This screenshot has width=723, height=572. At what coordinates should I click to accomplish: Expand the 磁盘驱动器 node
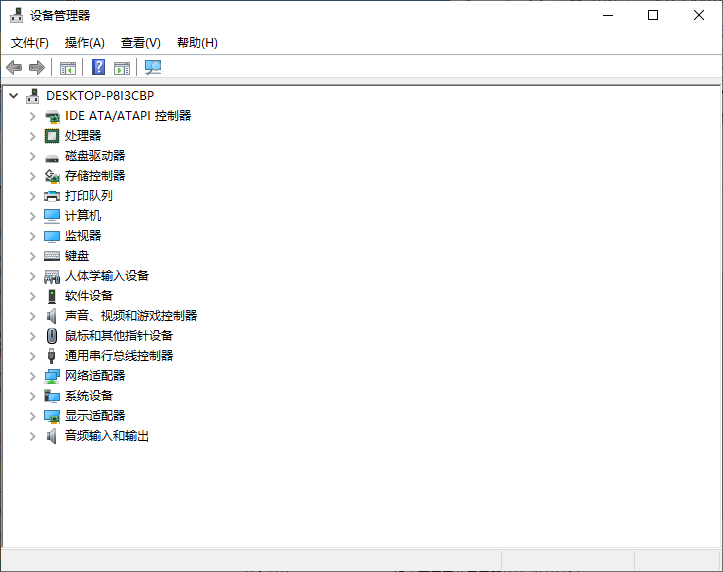point(32,156)
